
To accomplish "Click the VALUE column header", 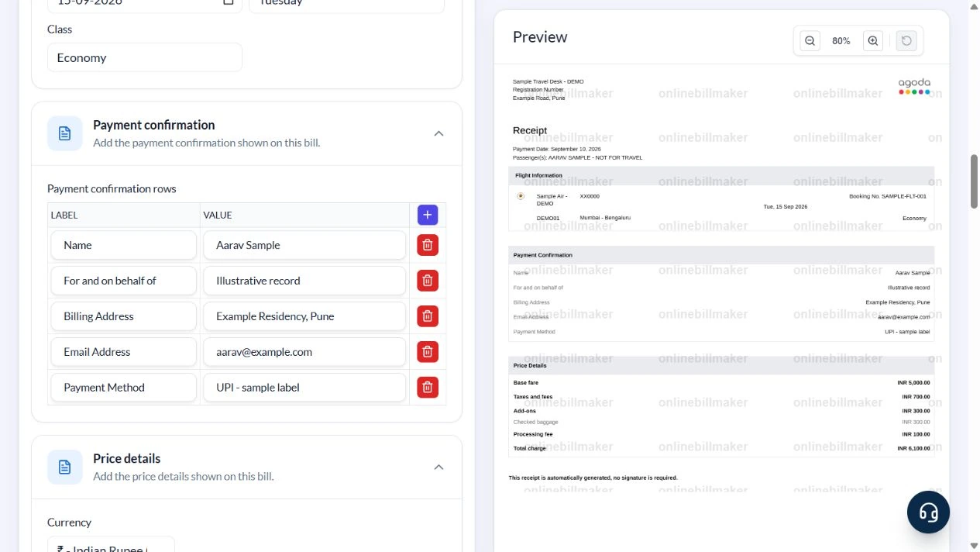I will (218, 216).
